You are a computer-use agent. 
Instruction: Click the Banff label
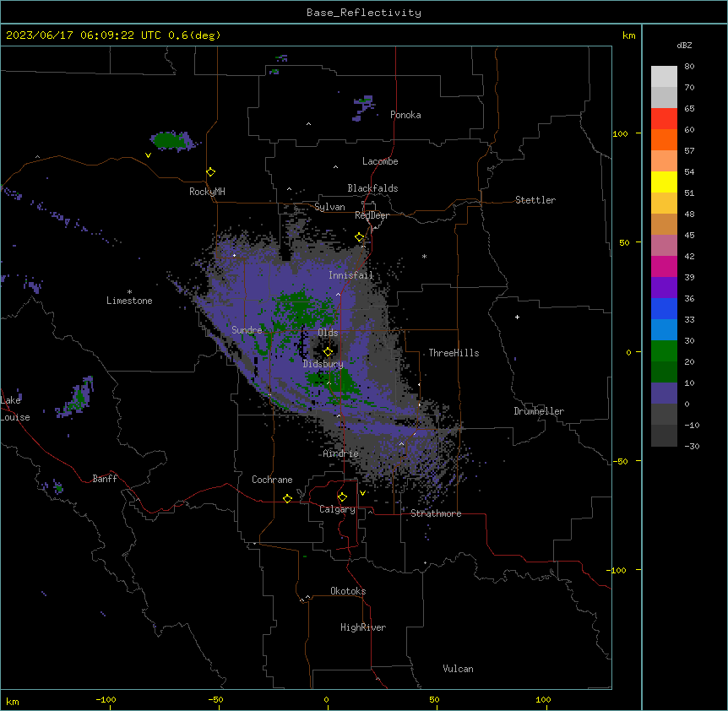(105, 479)
